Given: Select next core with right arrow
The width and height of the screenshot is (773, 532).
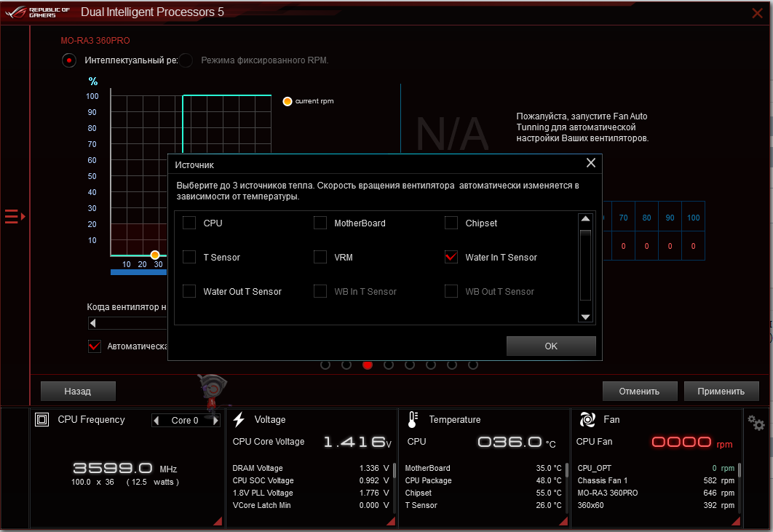Looking at the screenshot, I should point(215,421).
